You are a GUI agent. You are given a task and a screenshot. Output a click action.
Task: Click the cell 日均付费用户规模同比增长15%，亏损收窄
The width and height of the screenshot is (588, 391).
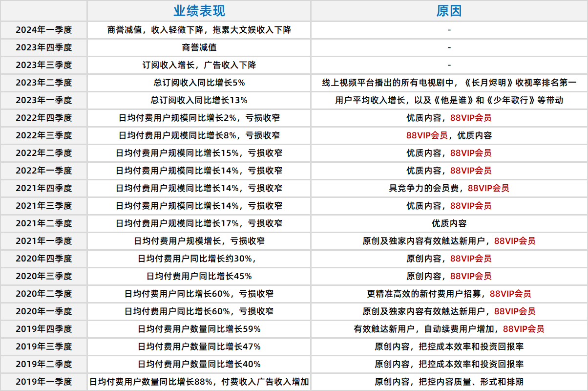coord(199,153)
